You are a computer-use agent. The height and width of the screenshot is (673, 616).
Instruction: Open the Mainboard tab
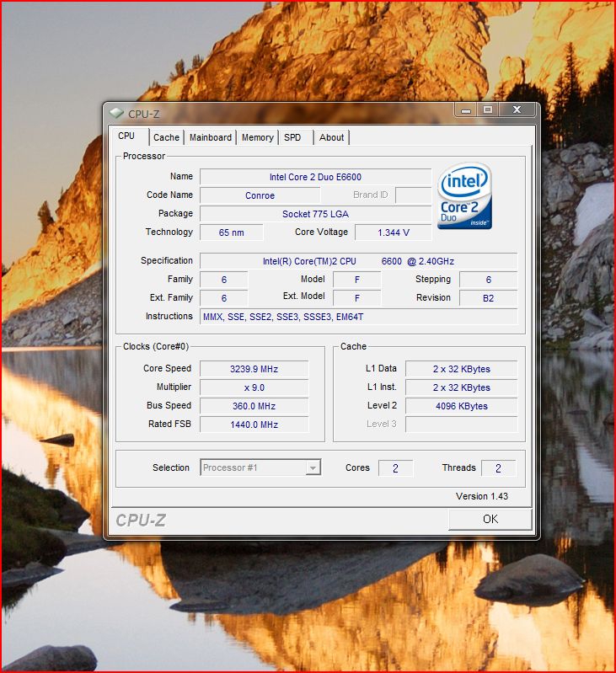[x=210, y=137]
